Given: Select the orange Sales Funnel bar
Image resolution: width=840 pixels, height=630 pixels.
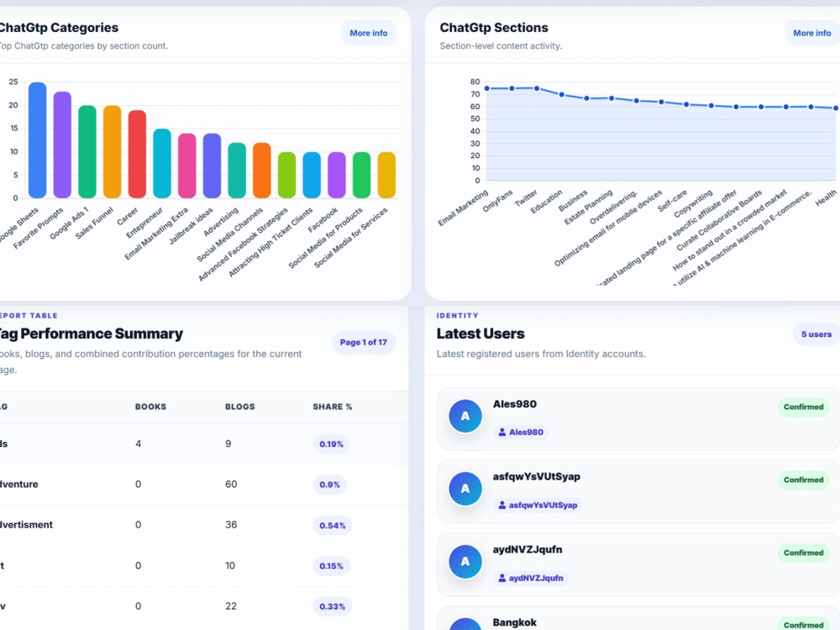Looking at the screenshot, I should pos(112,151).
